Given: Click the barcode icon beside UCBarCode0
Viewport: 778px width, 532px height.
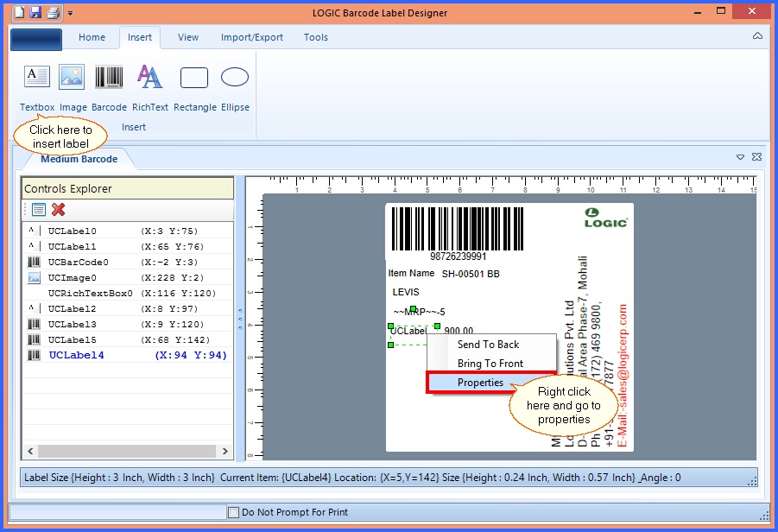Looking at the screenshot, I should [x=34, y=262].
